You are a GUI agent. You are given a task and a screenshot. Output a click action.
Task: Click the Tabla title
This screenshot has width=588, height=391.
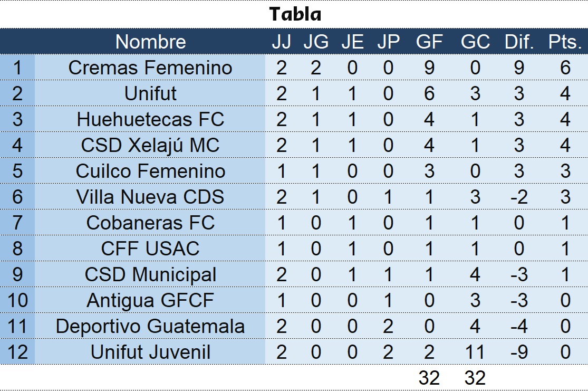tap(295, 14)
